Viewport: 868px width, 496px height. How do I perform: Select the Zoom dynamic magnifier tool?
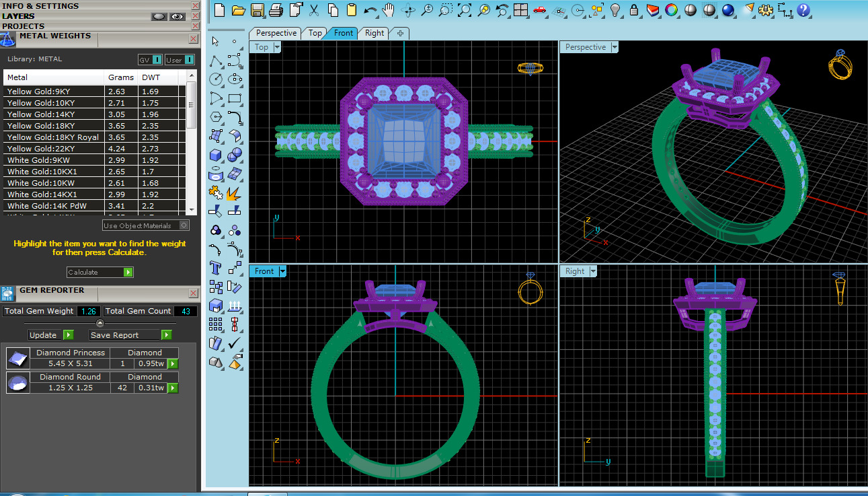click(426, 10)
